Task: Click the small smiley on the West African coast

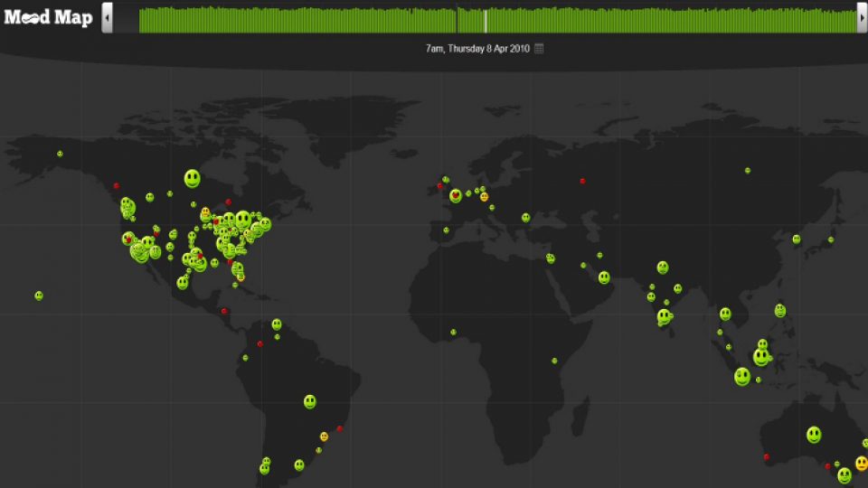Action: [453, 333]
